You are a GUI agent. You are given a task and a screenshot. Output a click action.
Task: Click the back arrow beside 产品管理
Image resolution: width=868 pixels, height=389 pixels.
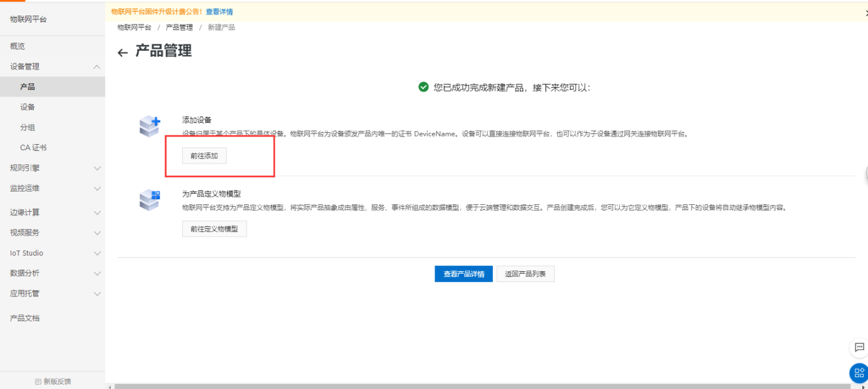click(x=123, y=53)
